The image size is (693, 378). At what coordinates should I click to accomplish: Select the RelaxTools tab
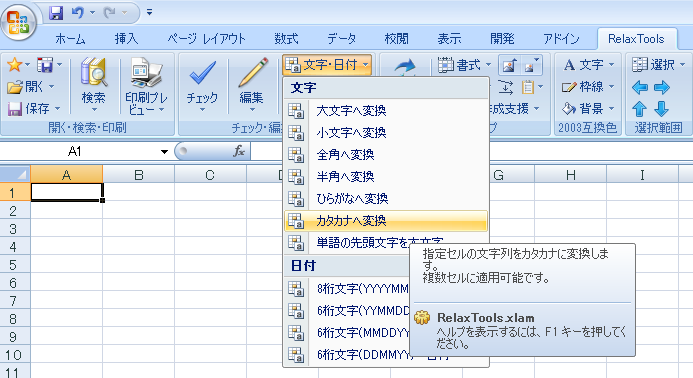tap(636, 39)
